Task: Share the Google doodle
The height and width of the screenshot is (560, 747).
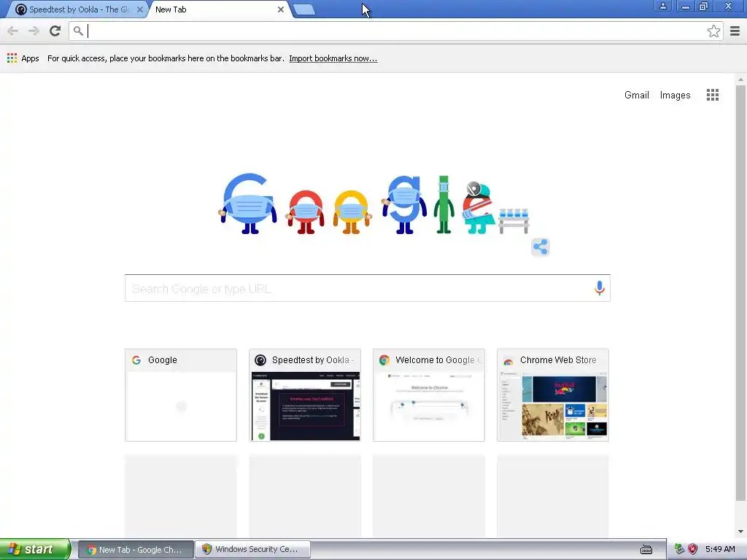Action: coord(541,246)
